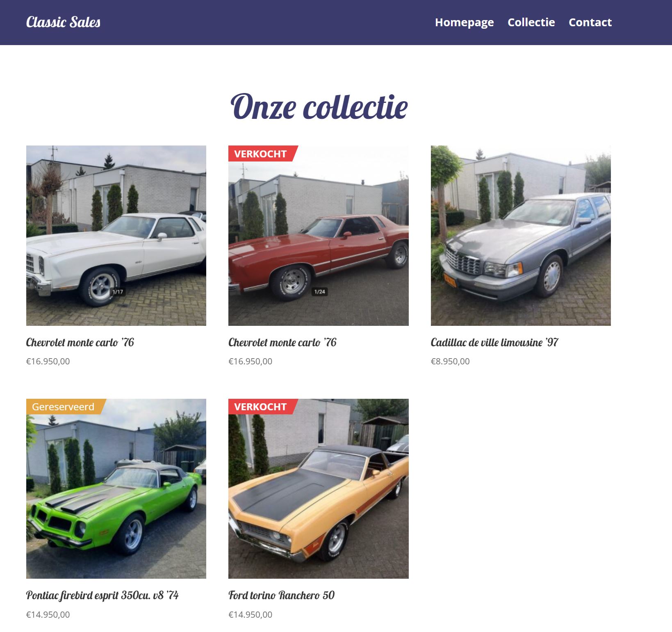
Task: Click the Cadillac de ville limousine '97 title
Action: (x=494, y=342)
